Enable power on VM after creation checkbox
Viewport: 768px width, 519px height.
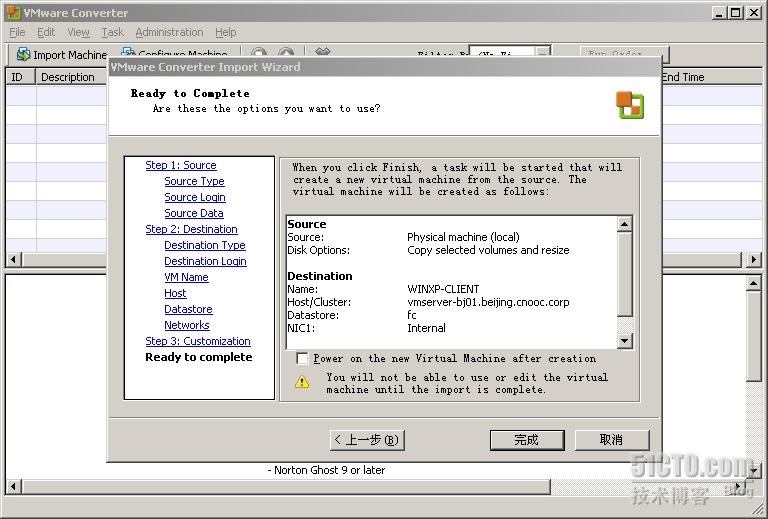(x=303, y=359)
